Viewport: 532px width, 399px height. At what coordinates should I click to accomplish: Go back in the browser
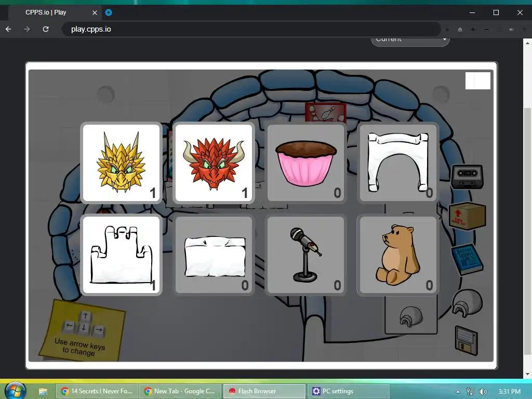[8, 29]
